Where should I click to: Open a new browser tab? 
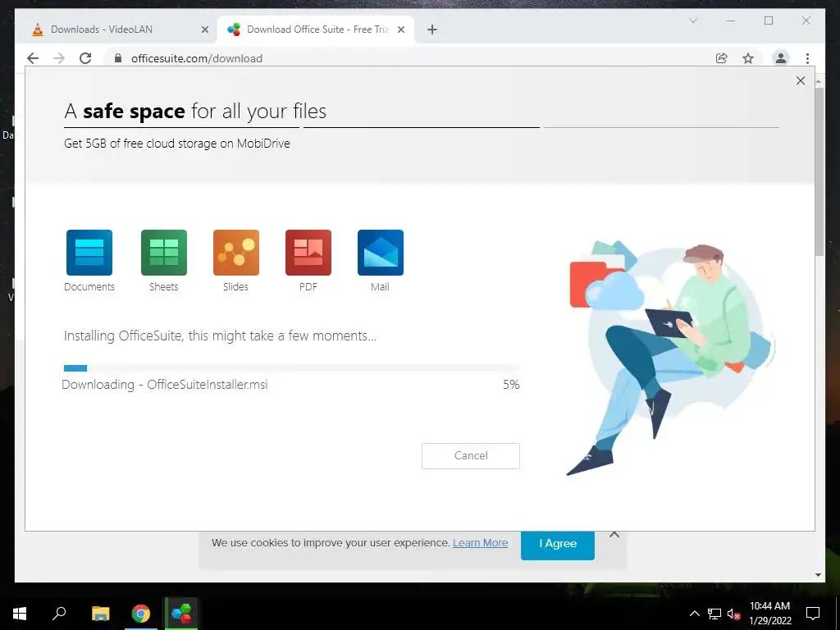click(432, 30)
